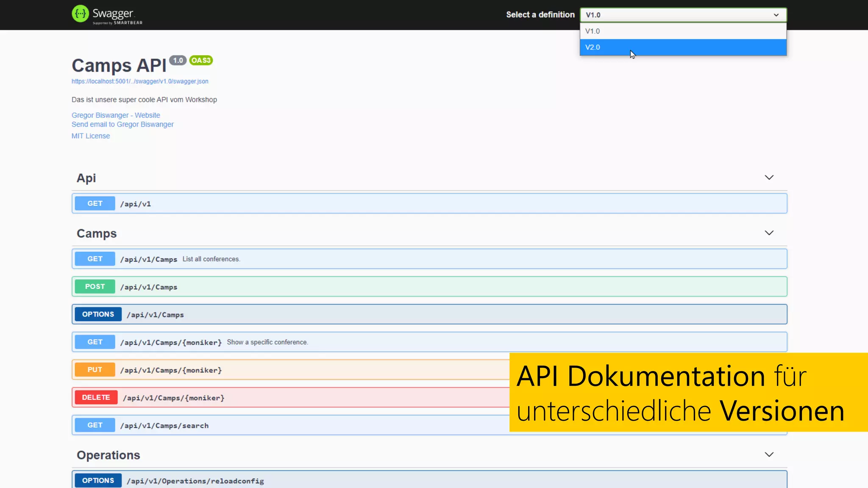Expand the PUT /api/v1/Camps/{moniker} endpoint
Image resolution: width=868 pixels, height=488 pixels.
click(291, 370)
